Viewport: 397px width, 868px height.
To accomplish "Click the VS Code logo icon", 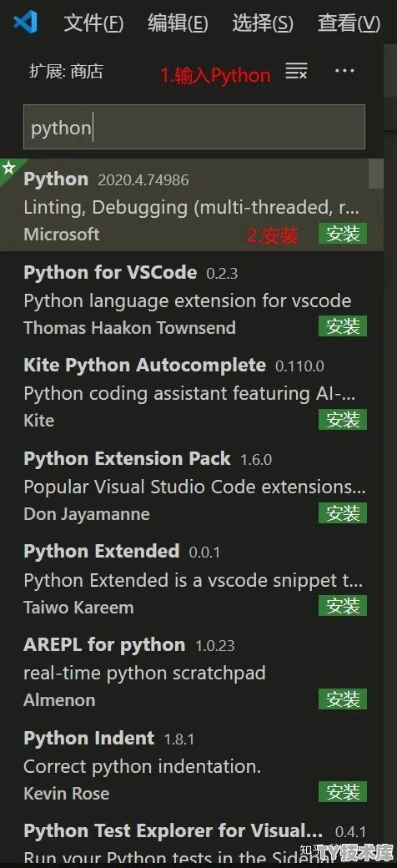I will (x=25, y=23).
